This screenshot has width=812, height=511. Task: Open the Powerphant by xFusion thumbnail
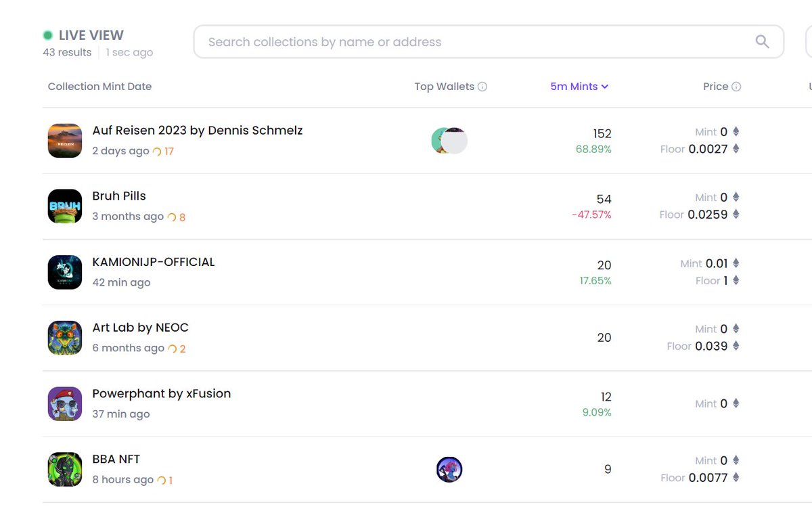click(x=65, y=403)
